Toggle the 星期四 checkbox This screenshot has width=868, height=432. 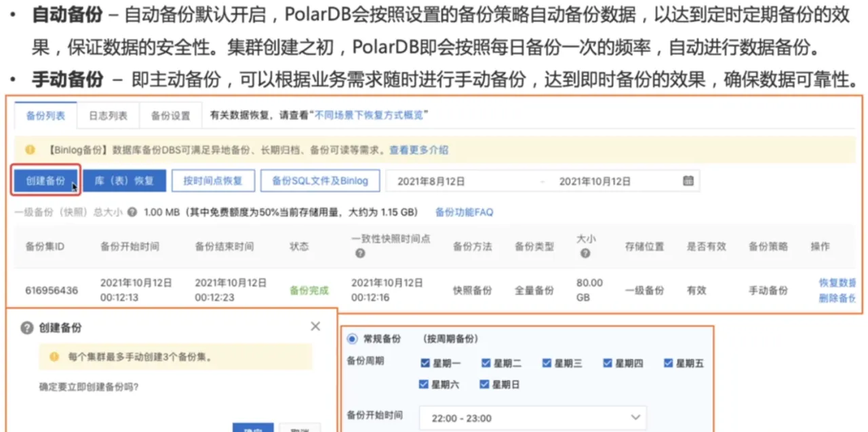tap(608, 364)
